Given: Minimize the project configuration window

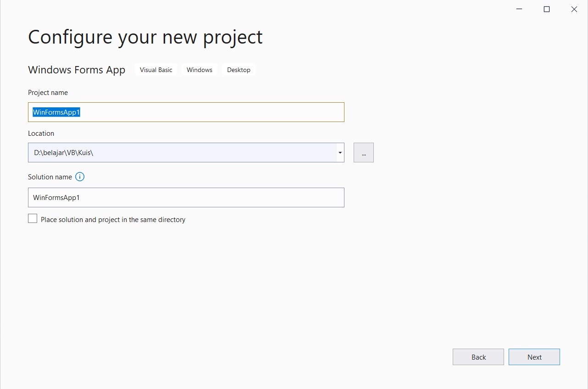Looking at the screenshot, I should (x=519, y=9).
